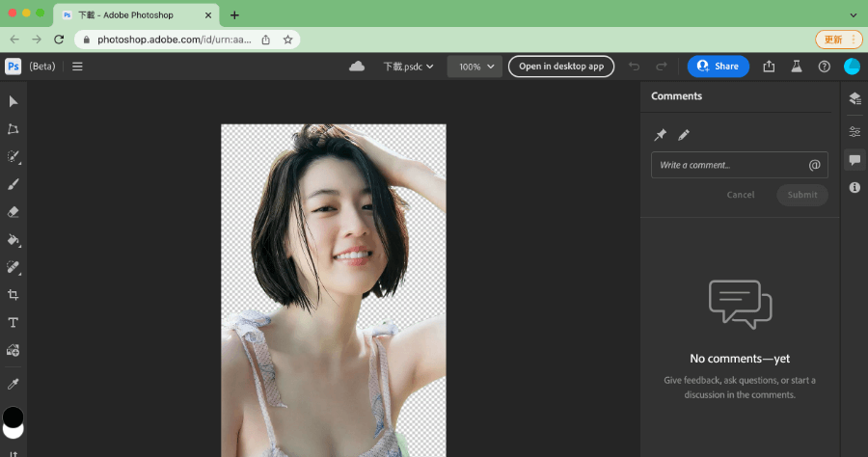Close the Adobe Photoshop browser tab

[x=208, y=14]
